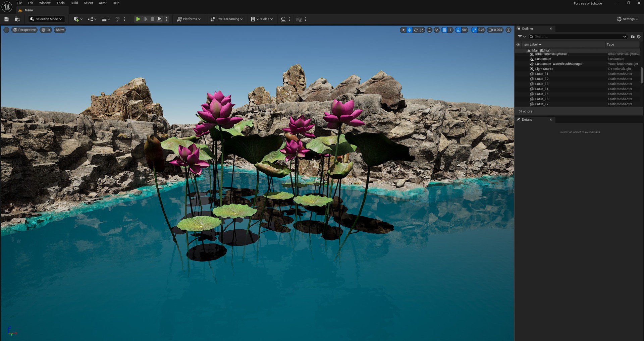Click the Stop simulation square button
The image size is (644, 341).
tap(152, 19)
